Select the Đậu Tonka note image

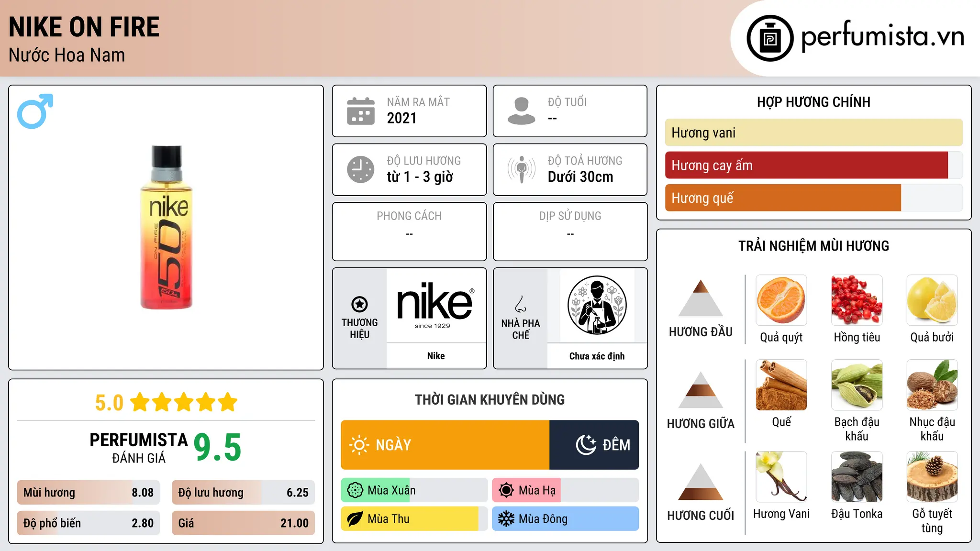point(857,477)
